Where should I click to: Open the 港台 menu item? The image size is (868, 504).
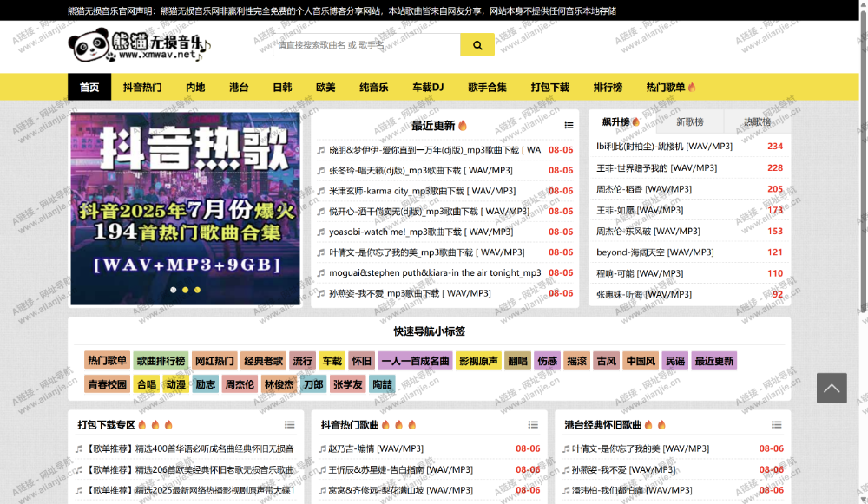(239, 87)
